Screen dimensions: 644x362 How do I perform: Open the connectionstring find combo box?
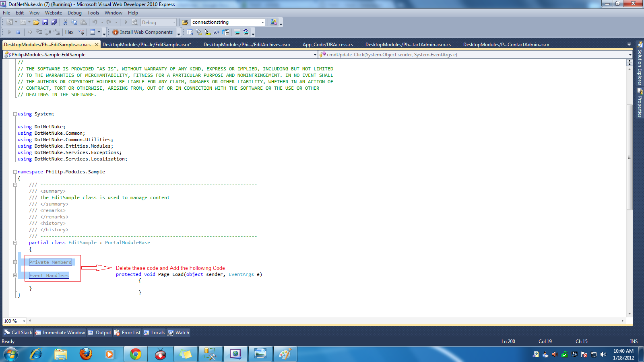[x=263, y=22]
